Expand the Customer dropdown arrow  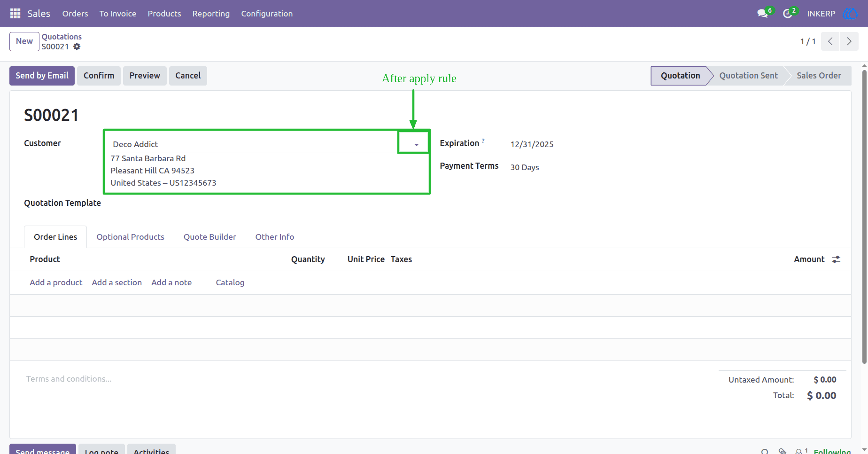tap(416, 145)
